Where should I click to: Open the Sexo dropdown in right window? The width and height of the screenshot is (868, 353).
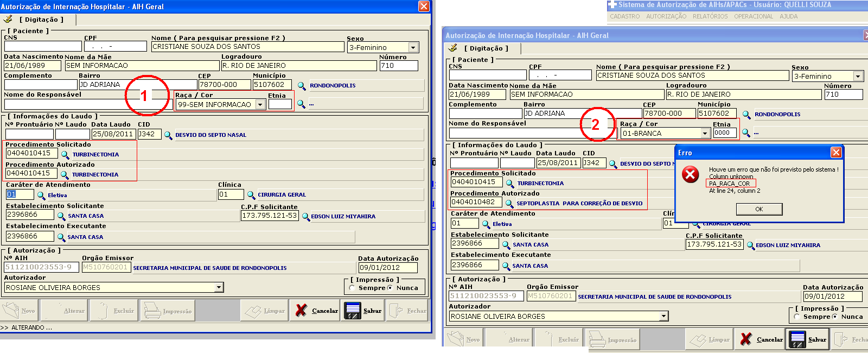pos(858,77)
